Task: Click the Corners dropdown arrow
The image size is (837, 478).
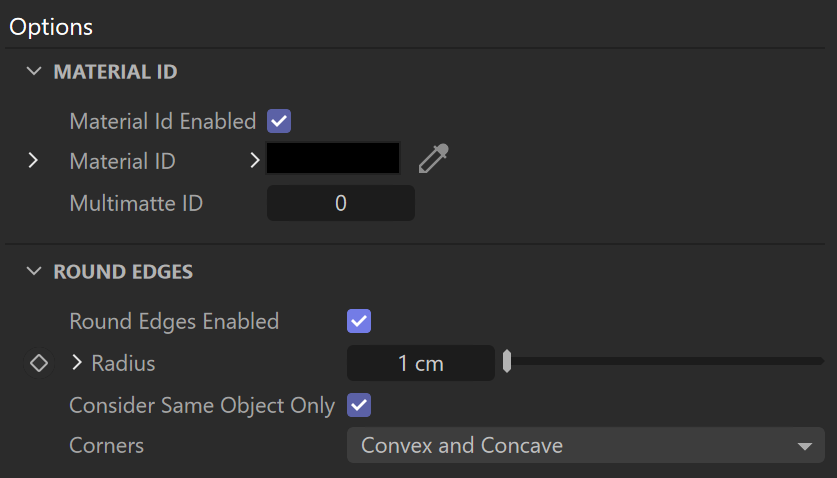Action: click(x=804, y=446)
